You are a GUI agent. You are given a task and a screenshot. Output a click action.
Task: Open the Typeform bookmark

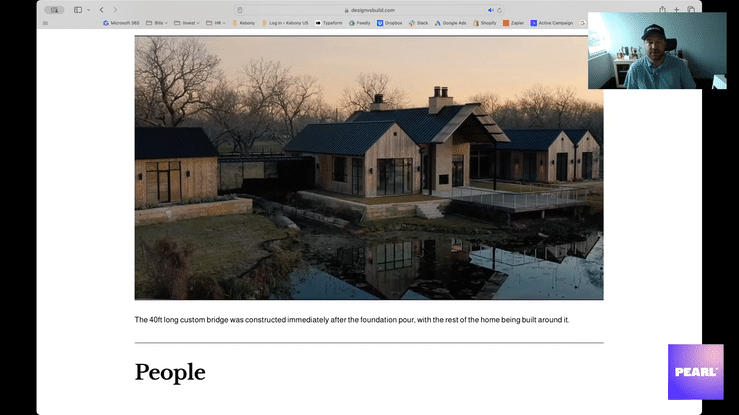pos(328,23)
